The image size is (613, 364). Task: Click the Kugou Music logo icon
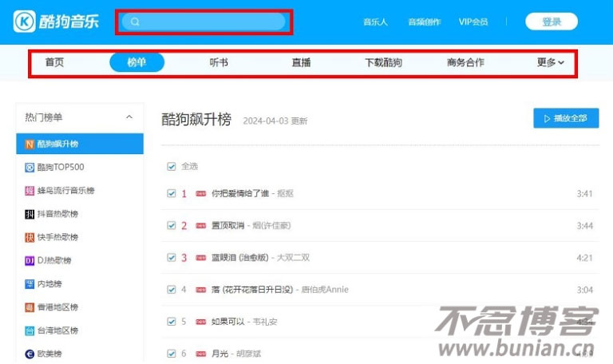(x=24, y=22)
